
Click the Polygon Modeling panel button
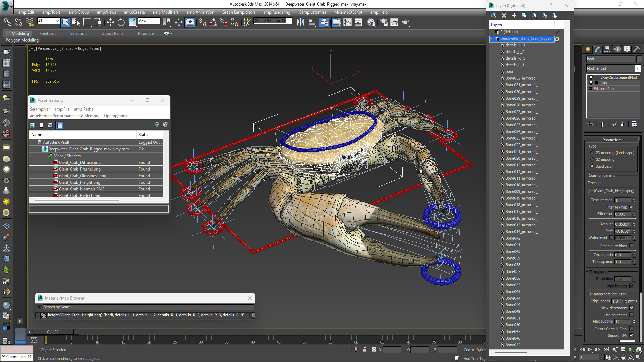(22, 40)
